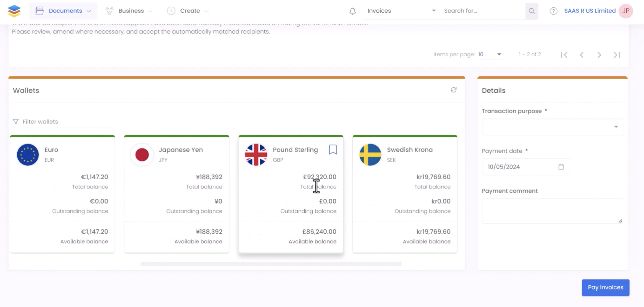
Task: Expand the Documents chevron arrow
Action: [89, 11]
